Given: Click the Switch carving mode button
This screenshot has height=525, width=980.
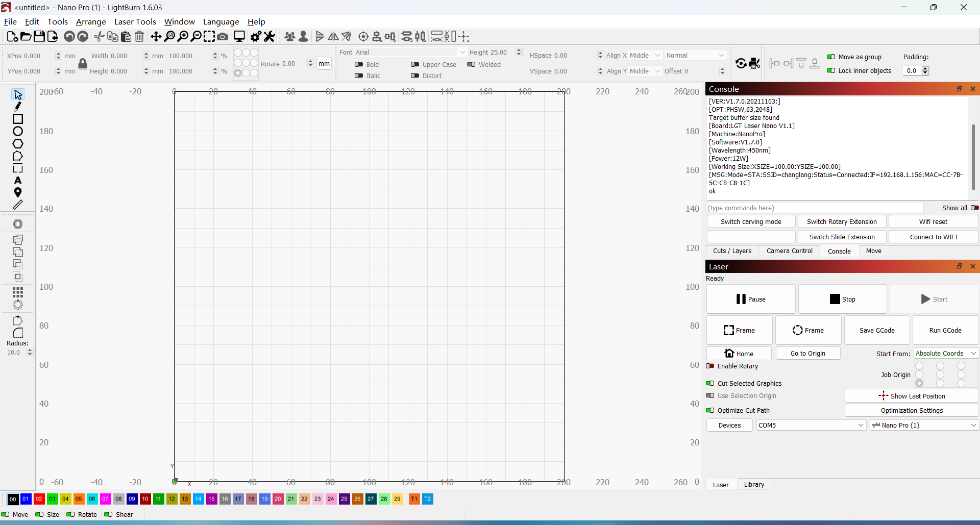Looking at the screenshot, I should 751,221.
